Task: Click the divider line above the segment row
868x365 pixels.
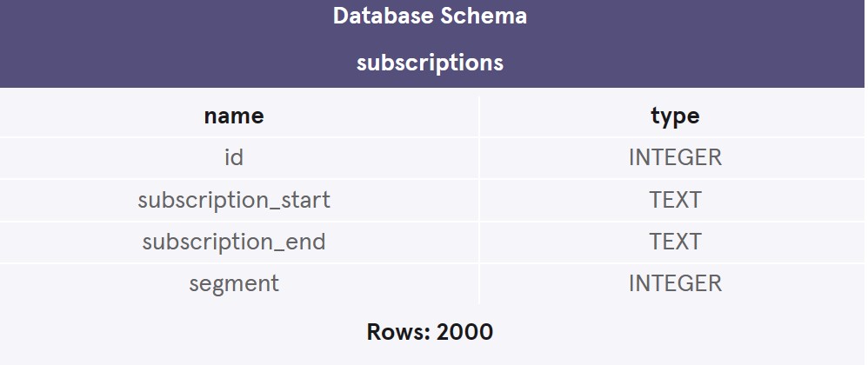Action: (x=348, y=262)
